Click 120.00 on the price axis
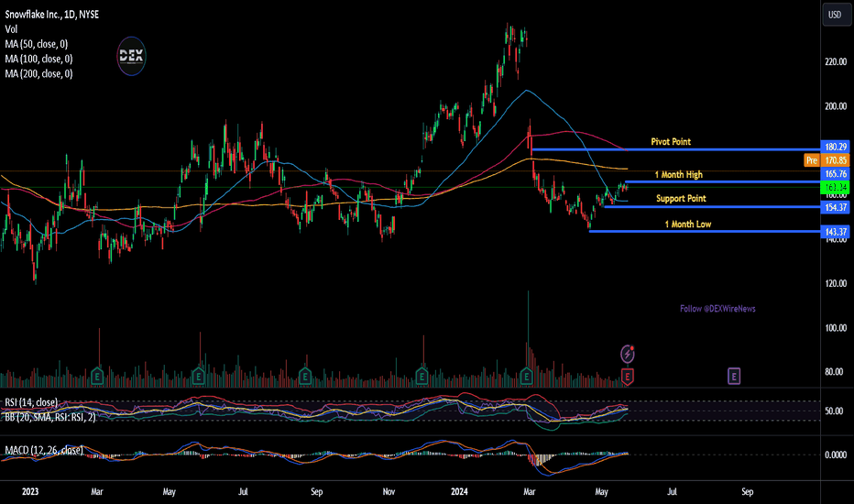The image size is (854, 504). [x=836, y=283]
